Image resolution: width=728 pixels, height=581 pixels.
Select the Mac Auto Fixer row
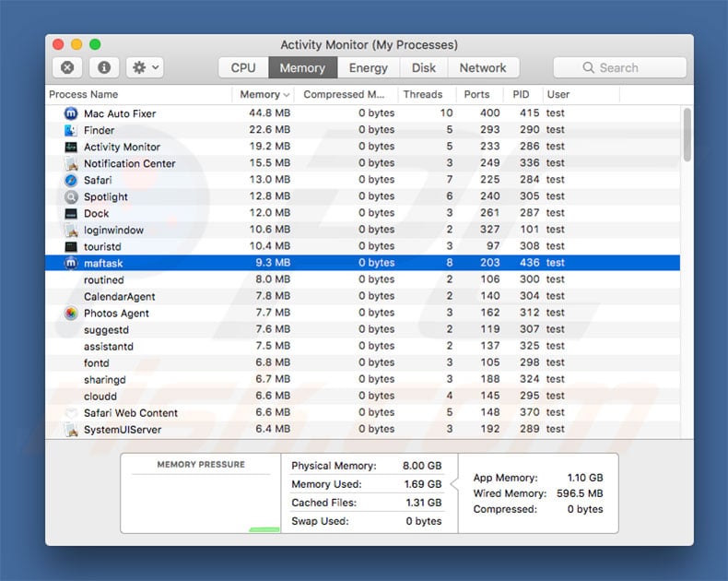click(362, 113)
